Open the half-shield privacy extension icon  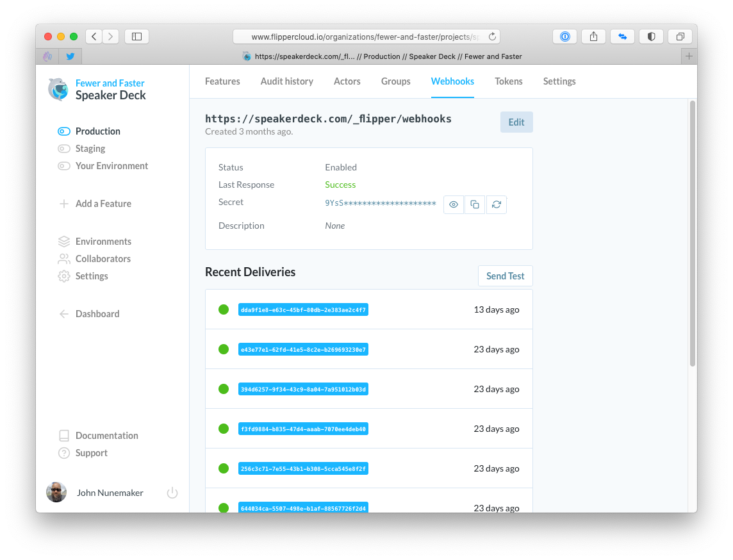(651, 37)
